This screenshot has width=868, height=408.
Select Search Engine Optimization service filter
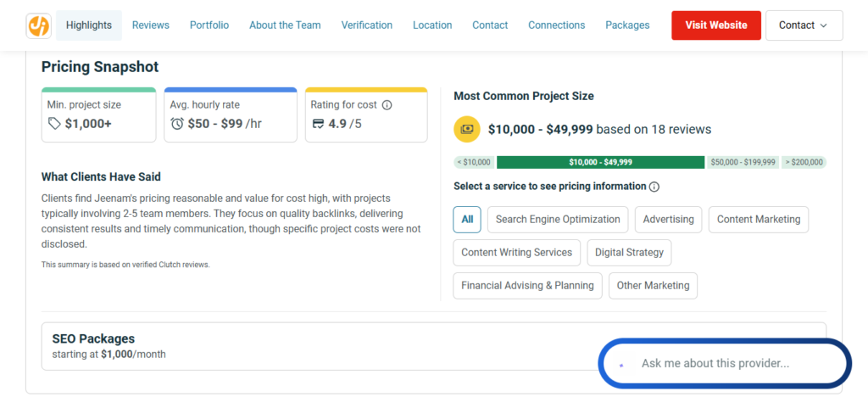558,219
